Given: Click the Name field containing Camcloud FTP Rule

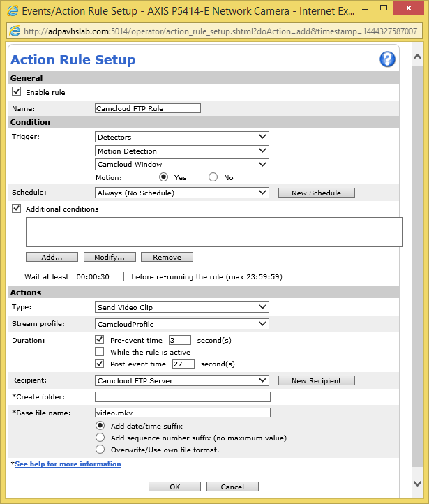Looking at the screenshot, I should pos(148,108).
